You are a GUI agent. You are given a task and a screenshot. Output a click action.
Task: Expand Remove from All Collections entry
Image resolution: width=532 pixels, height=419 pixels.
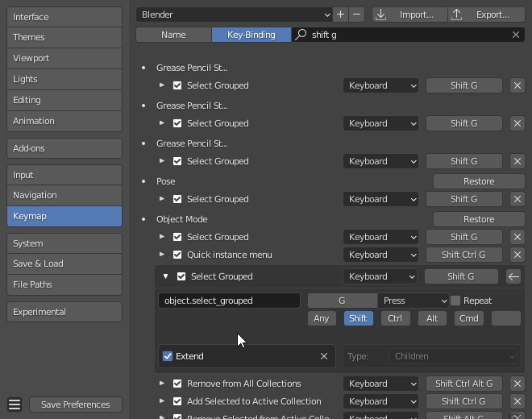[x=162, y=384]
